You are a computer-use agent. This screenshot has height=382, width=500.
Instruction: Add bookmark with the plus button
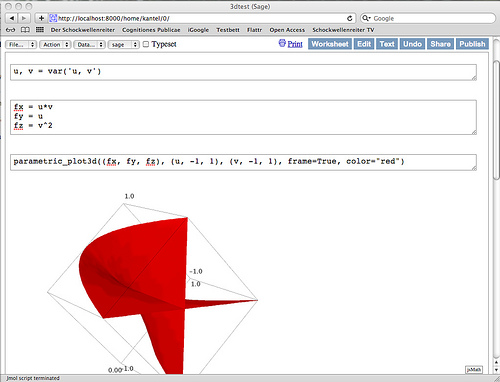tap(41, 18)
